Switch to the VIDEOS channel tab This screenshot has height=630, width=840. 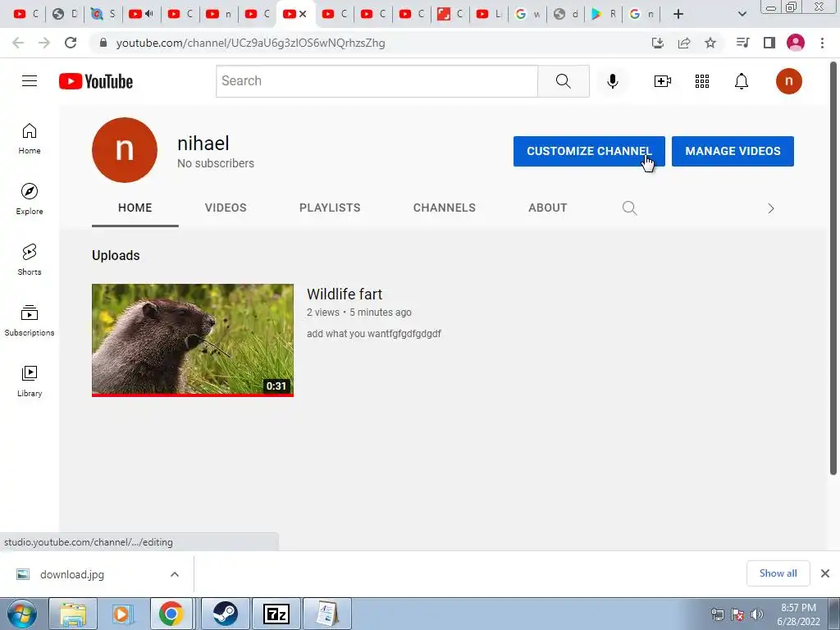pos(226,208)
